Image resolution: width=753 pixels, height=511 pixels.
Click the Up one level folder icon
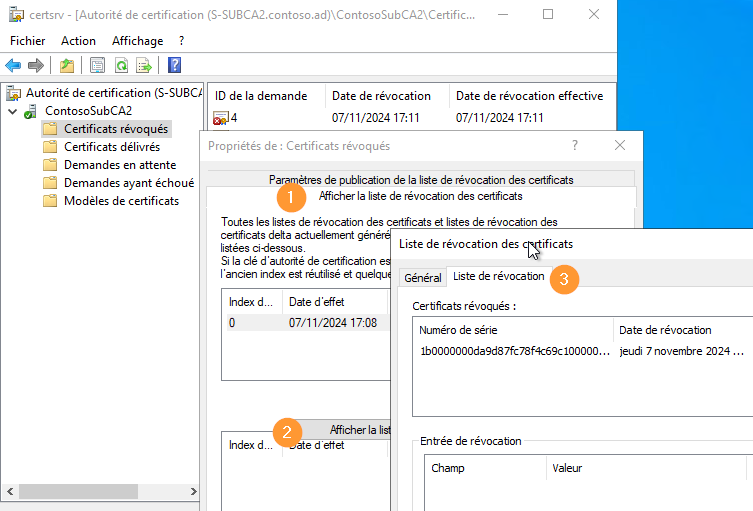click(66, 65)
